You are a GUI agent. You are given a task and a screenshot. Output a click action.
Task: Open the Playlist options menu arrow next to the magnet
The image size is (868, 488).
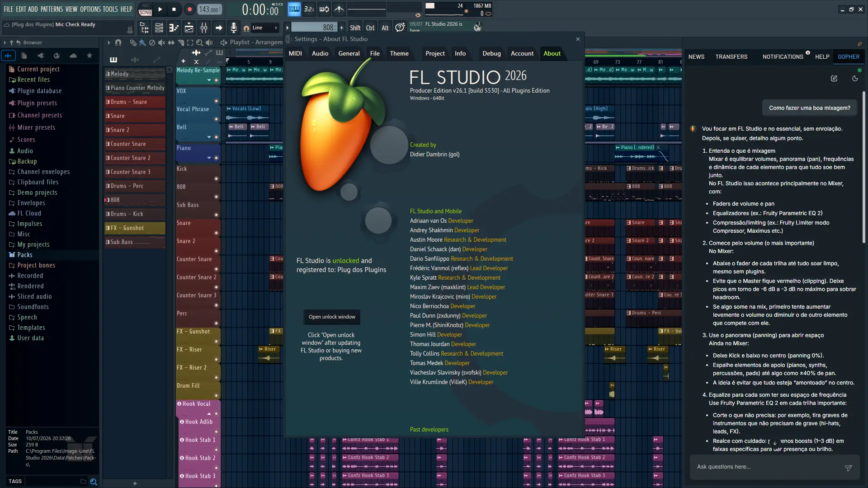click(109, 42)
